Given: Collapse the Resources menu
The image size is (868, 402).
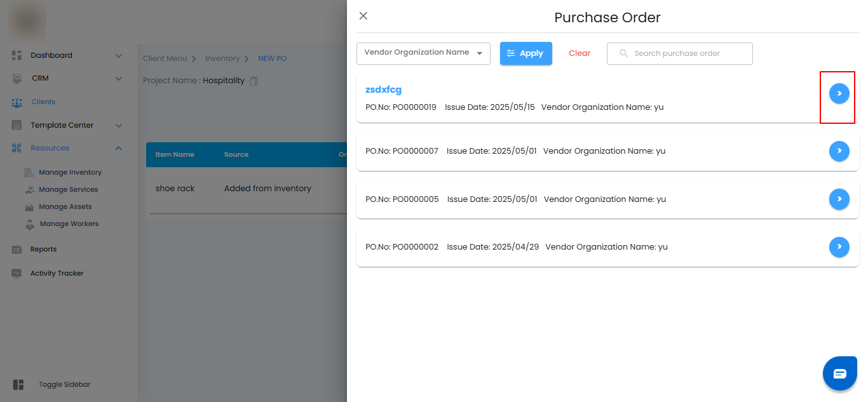Looking at the screenshot, I should click(118, 149).
